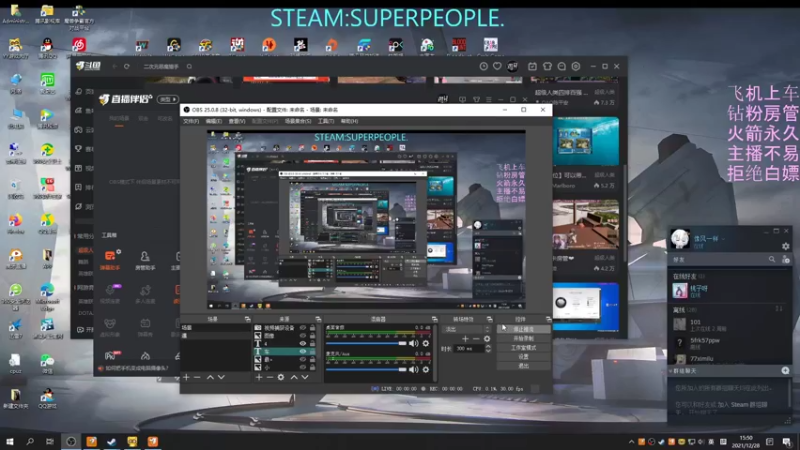Adjust desktop audio volume slider

pyautogui.click(x=366, y=343)
